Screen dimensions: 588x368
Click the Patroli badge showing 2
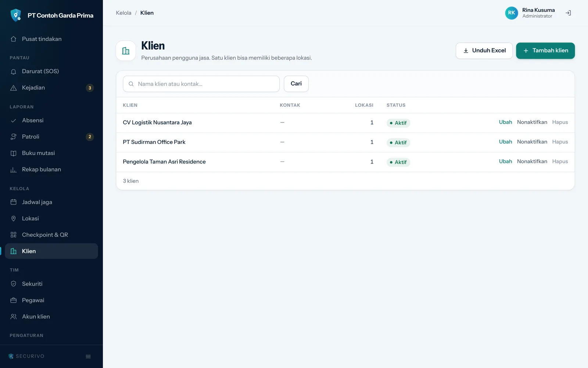90,137
